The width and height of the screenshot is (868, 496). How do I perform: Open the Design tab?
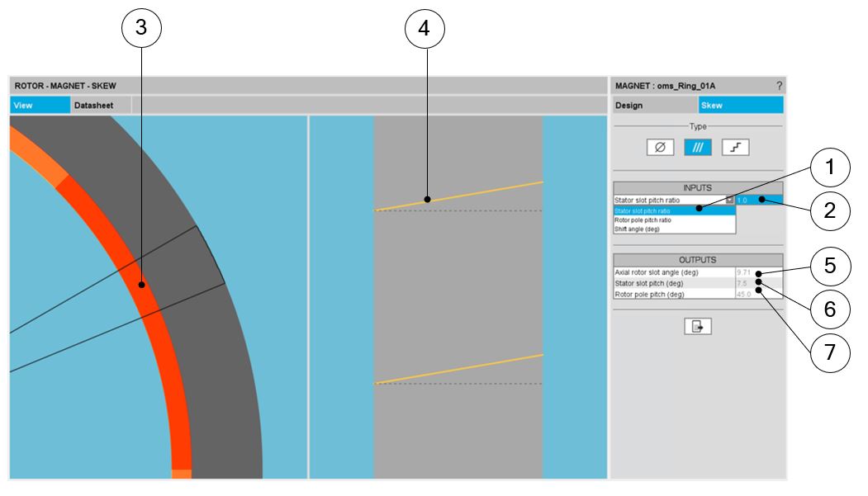coord(656,105)
